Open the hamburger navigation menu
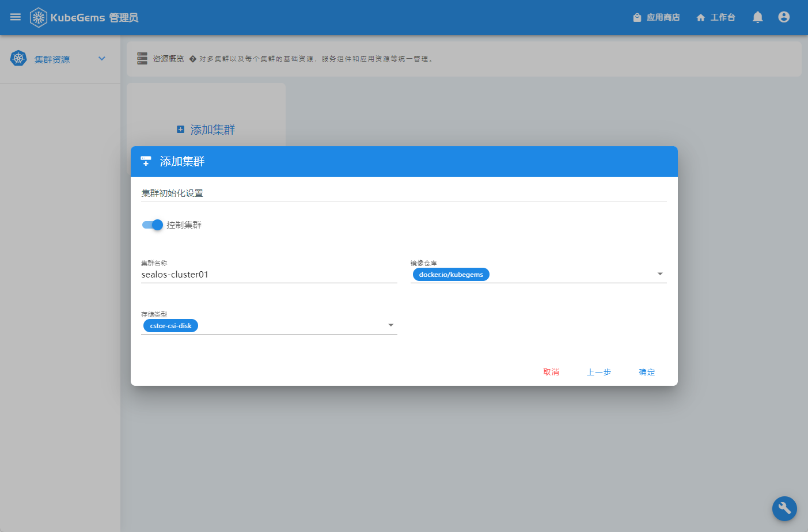The width and height of the screenshot is (808, 532). 16,17
